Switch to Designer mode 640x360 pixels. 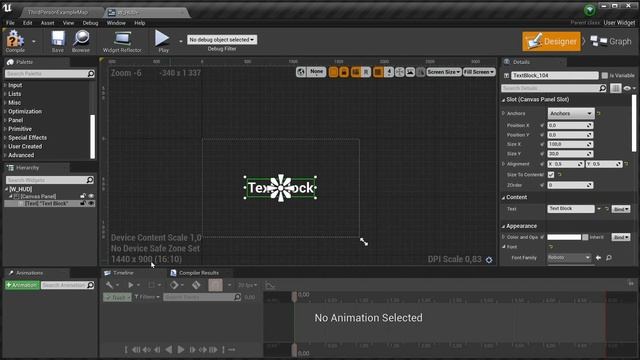[x=551, y=41]
